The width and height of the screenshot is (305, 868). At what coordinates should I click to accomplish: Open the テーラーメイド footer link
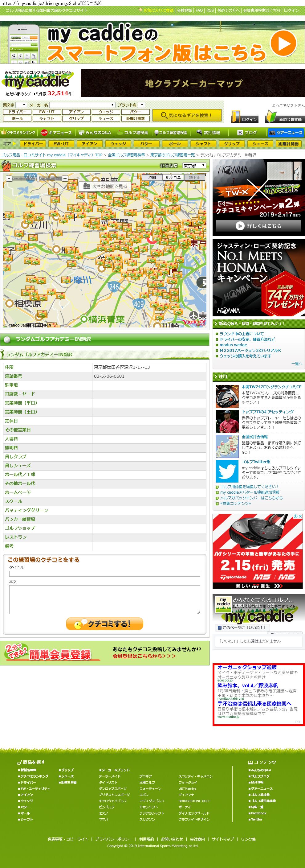[x=109, y=776]
